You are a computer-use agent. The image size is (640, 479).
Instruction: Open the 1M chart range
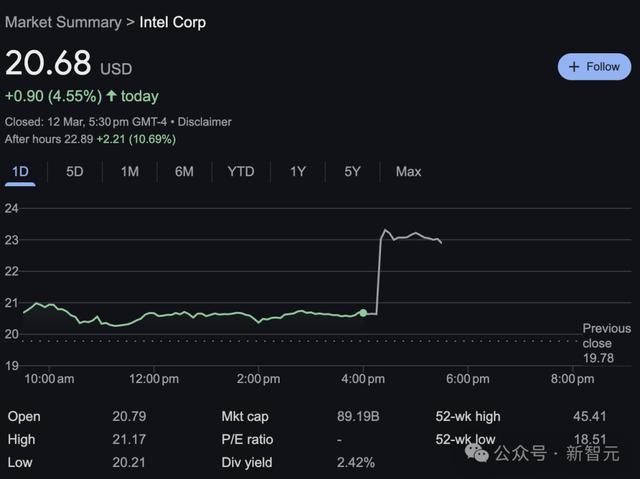click(130, 172)
